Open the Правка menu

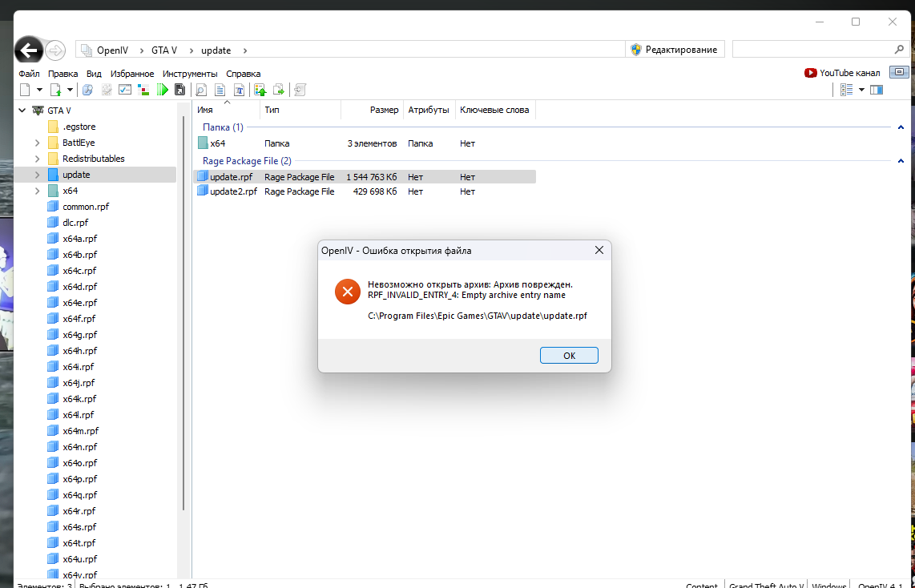click(63, 74)
